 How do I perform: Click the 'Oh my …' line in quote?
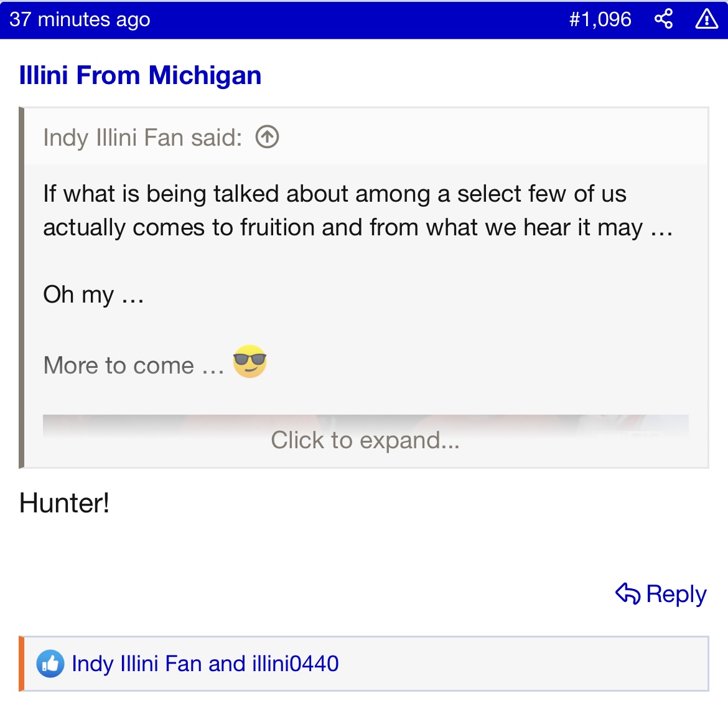93,294
